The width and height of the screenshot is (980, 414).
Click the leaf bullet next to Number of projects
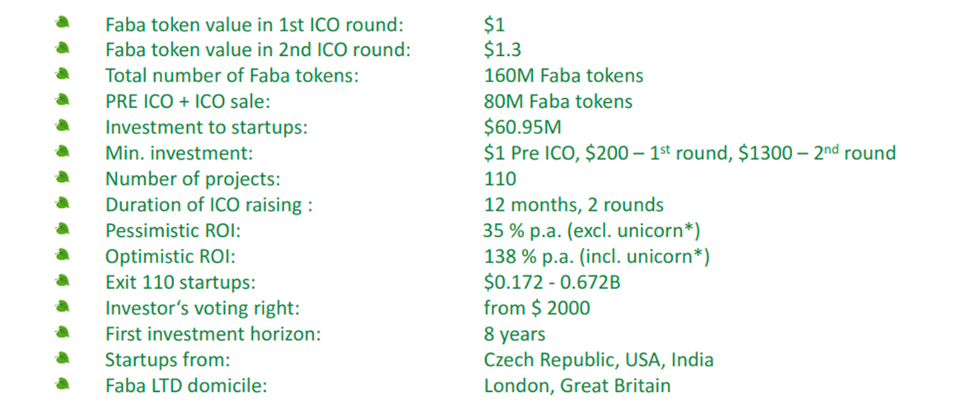pos(63,177)
